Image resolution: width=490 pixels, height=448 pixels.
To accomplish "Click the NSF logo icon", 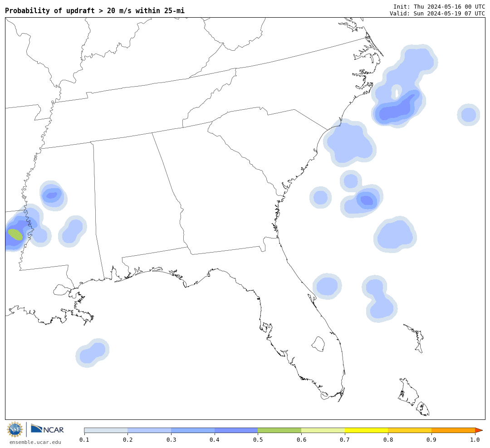I will 15,429.
